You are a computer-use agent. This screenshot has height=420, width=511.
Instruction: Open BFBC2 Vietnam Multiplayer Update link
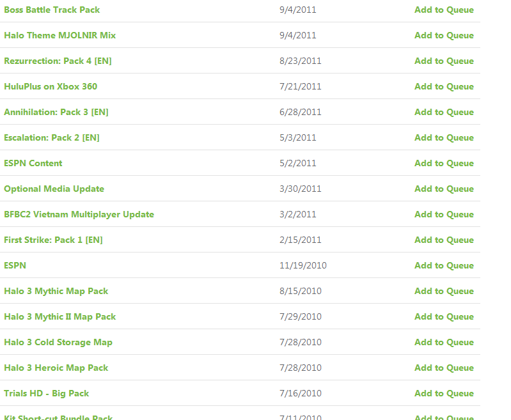[79, 214]
